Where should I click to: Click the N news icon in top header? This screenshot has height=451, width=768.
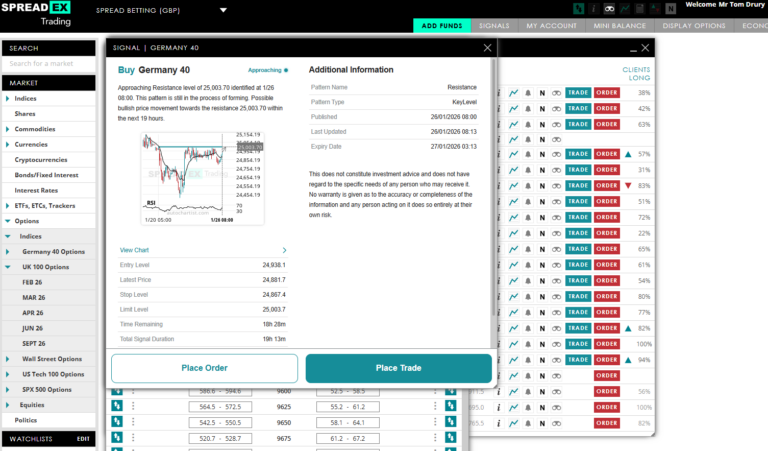pos(671,9)
